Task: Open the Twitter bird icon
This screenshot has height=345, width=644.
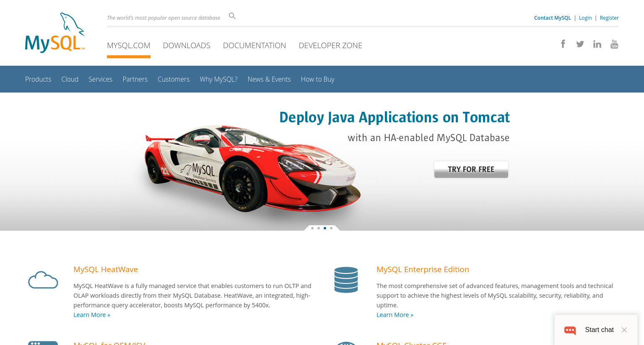Action: coord(580,44)
